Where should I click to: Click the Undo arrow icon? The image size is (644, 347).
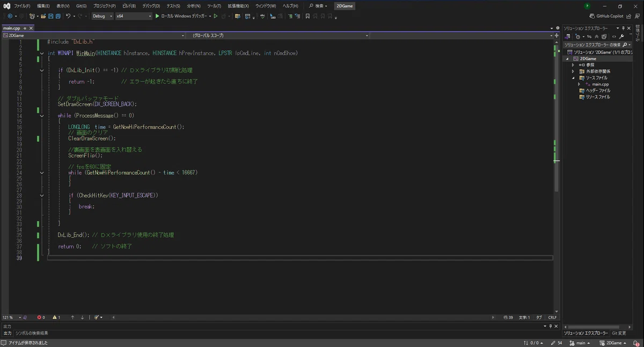tap(68, 16)
